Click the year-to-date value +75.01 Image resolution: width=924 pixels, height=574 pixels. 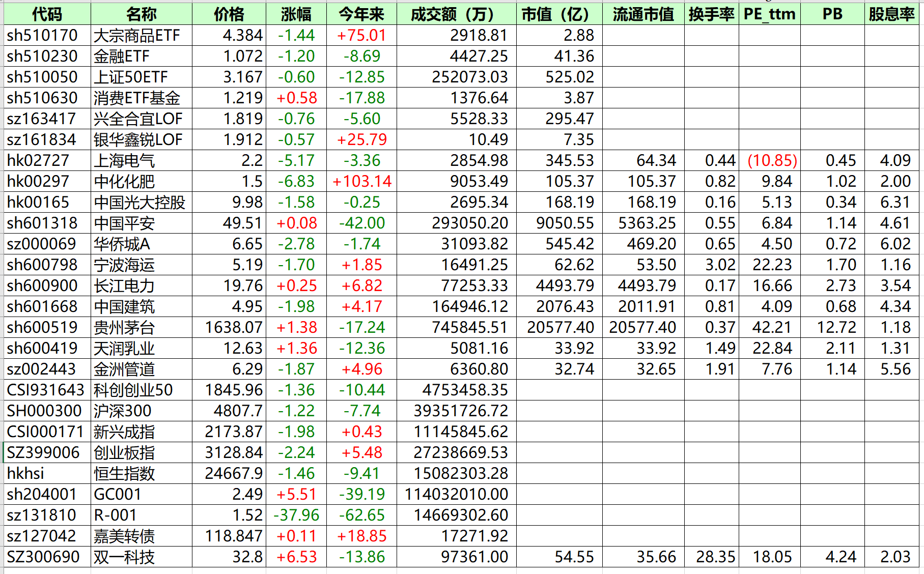point(361,35)
